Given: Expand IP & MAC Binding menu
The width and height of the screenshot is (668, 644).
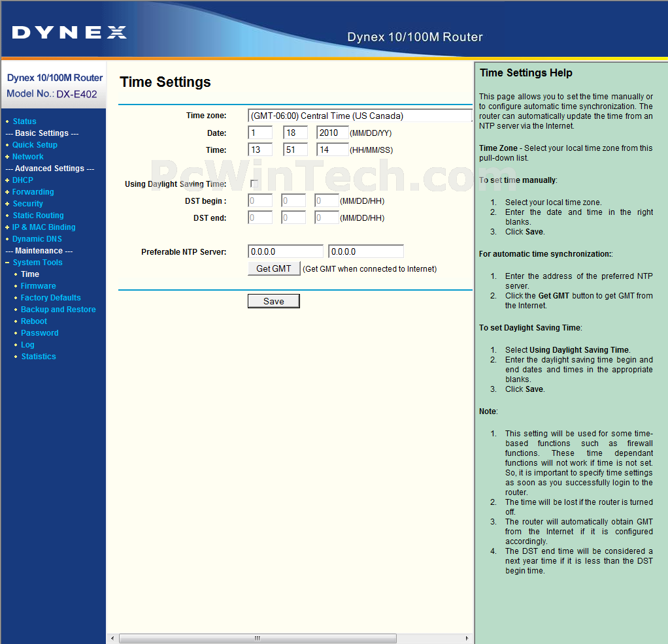Looking at the screenshot, I should point(43,227).
